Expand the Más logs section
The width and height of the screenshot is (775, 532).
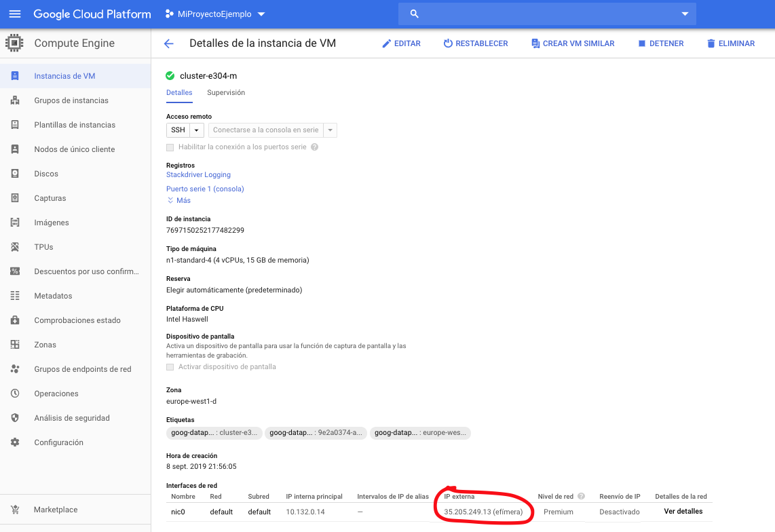tap(179, 200)
